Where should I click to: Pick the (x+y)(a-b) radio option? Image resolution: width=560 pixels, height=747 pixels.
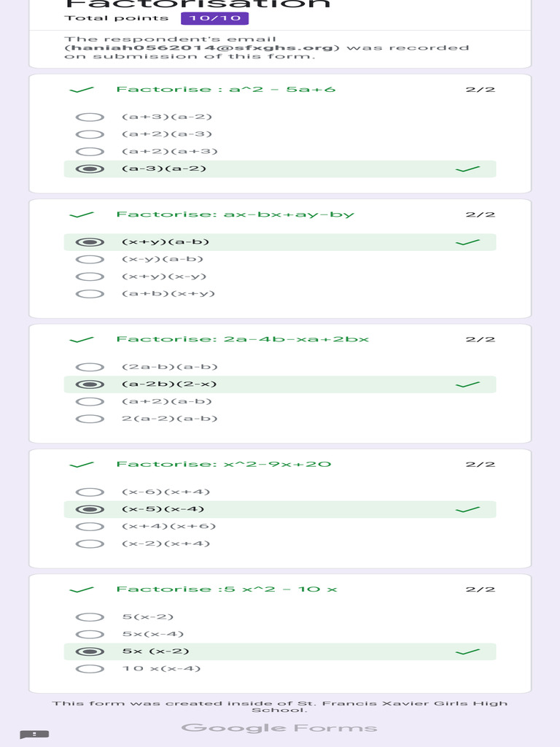(90, 242)
